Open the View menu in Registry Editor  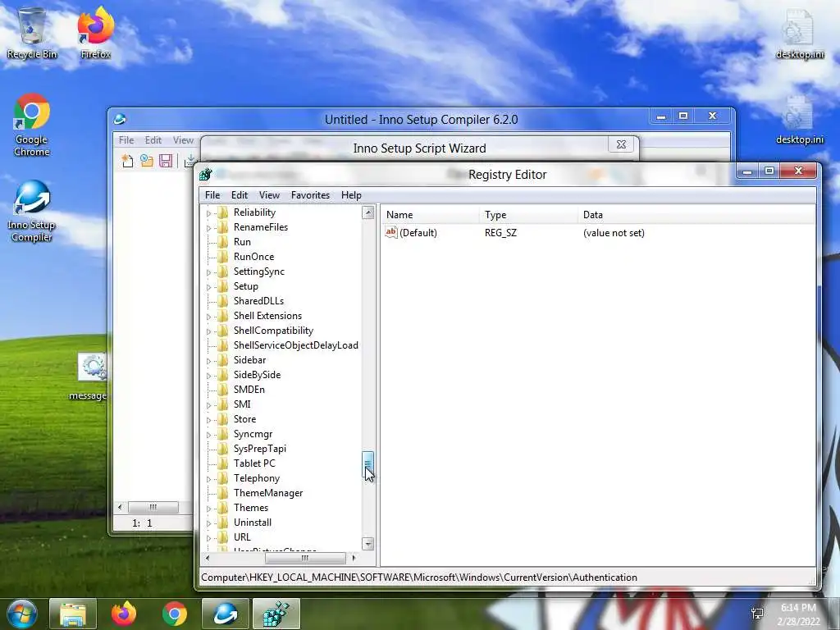(269, 195)
